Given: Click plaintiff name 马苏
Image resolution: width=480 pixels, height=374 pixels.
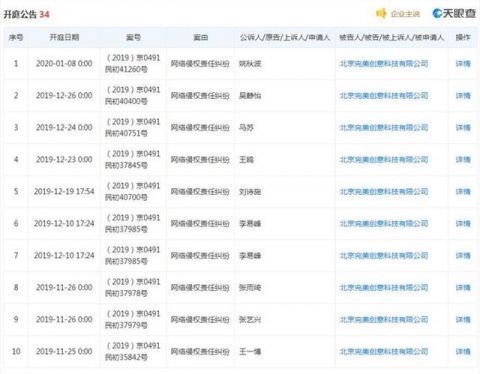Looking at the screenshot, I should click(246, 128).
